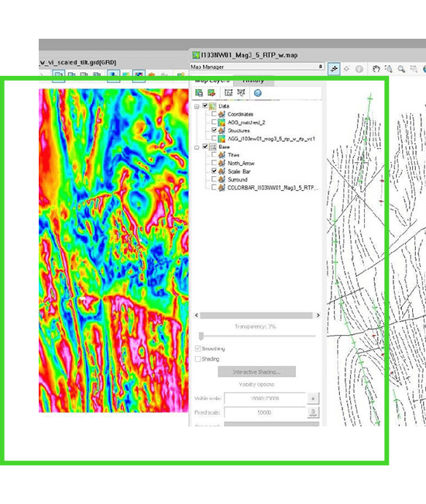Screen dimensions: 426x504
Task: Select the AGG_j103nw01_mag3_5 tree item
Action: [271, 139]
